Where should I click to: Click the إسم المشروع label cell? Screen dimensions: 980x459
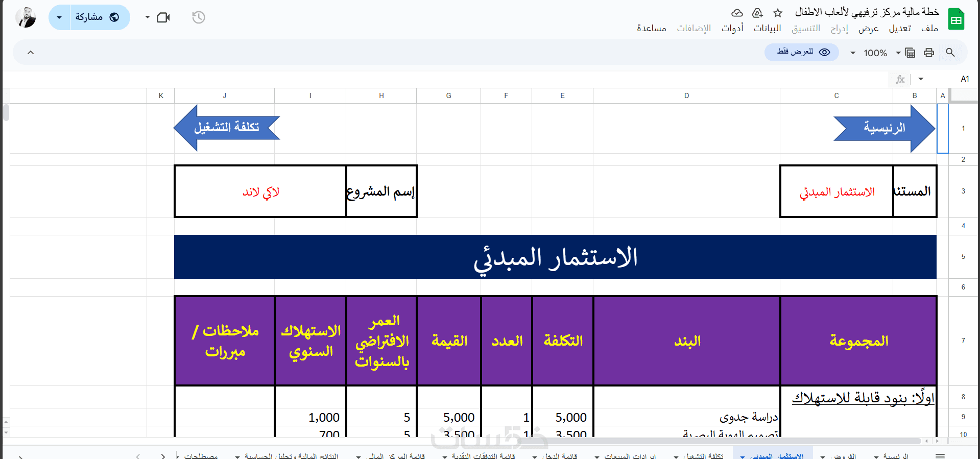click(381, 191)
